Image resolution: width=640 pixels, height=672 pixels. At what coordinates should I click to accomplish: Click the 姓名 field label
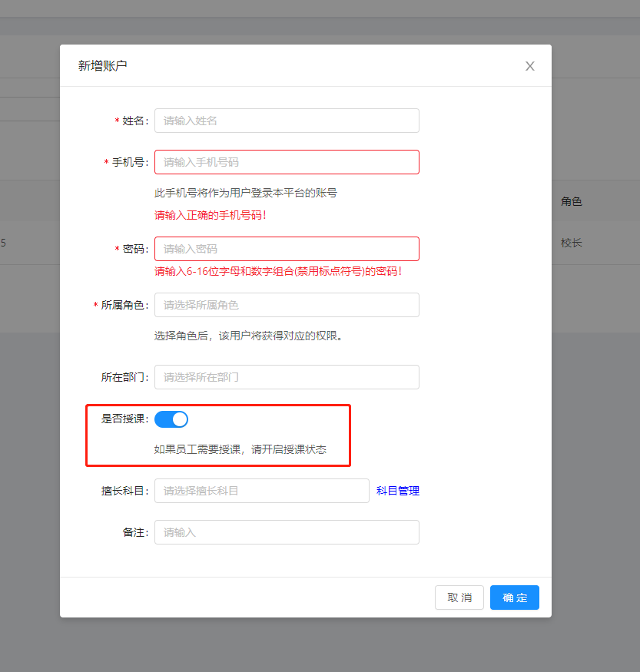tap(132, 121)
